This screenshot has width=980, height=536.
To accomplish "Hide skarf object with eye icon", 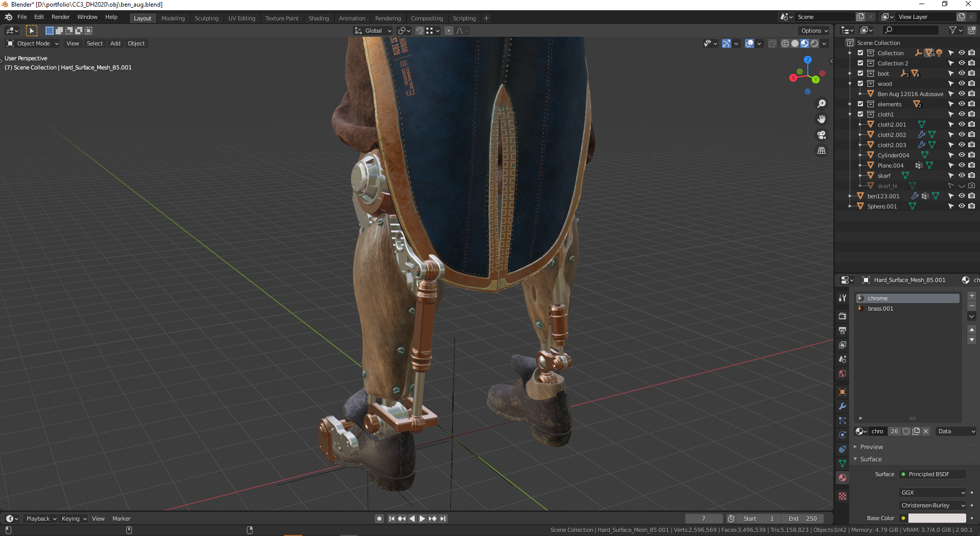I will click(962, 175).
